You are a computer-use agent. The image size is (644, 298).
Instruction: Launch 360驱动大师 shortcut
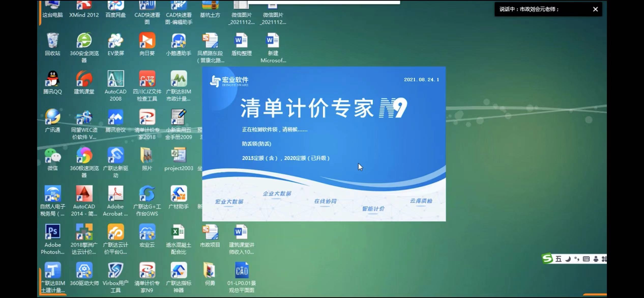coord(84,274)
